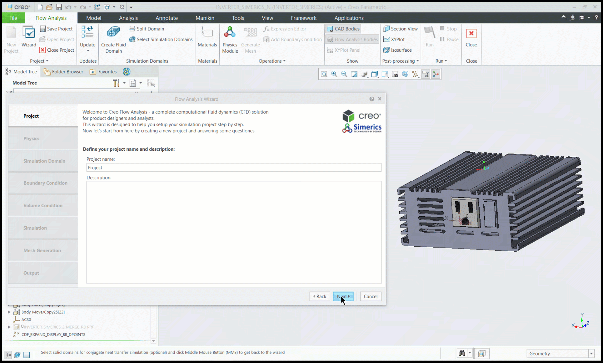Screen dimensions: 603x363
Task: Expand the Run group dropdown
Action: [441, 61]
